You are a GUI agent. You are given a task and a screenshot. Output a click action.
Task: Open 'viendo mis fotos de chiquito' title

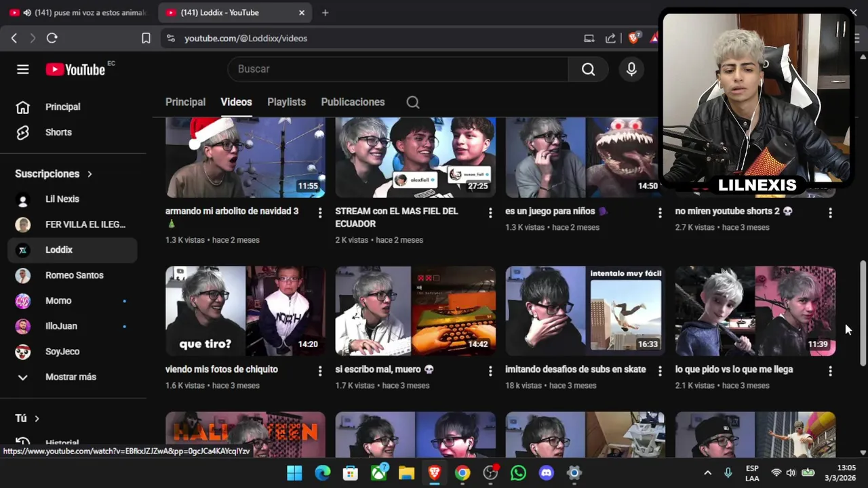pos(222,369)
